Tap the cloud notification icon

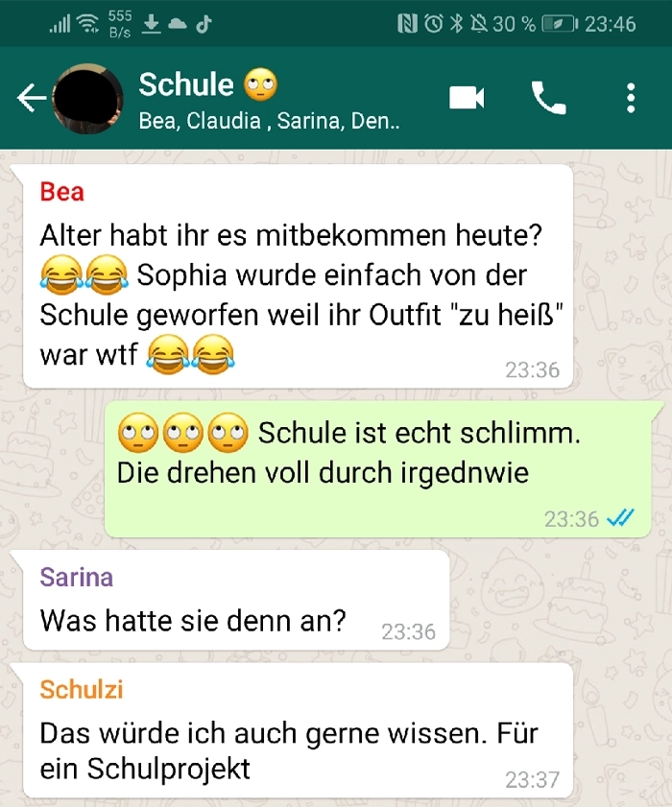(178, 24)
